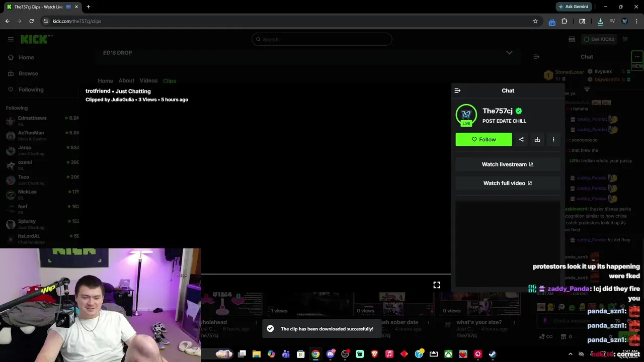Open Chrome three-dot menu
This screenshot has height=362, width=644.
pyautogui.click(x=637, y=21)
